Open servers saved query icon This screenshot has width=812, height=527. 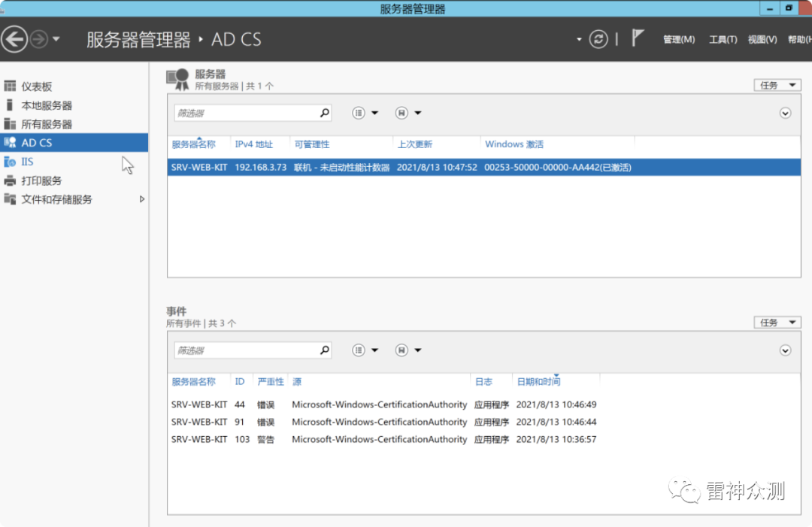(401, 112)
